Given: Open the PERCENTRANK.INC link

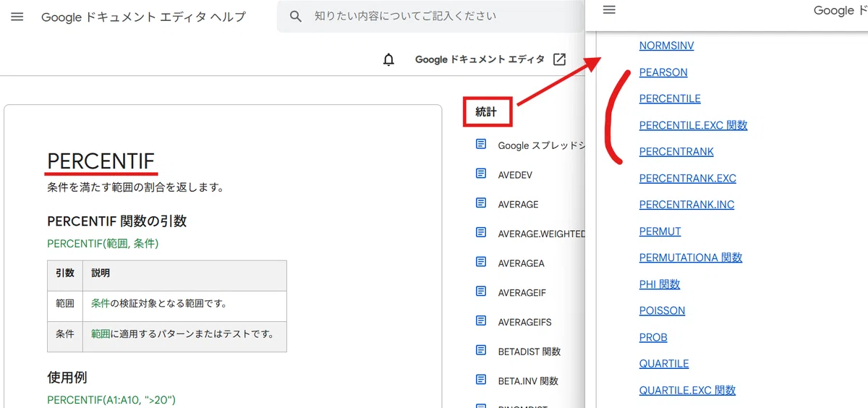Looking at the screenshot, I should tap(686, 205).
